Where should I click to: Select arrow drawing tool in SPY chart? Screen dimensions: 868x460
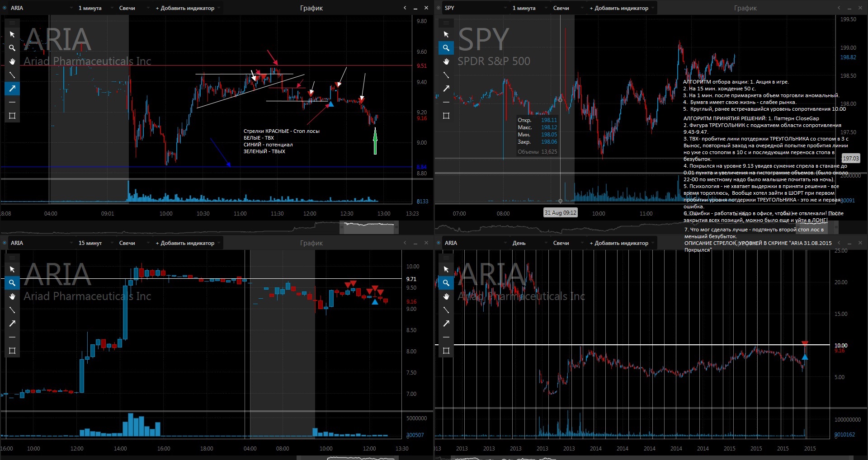446,89
